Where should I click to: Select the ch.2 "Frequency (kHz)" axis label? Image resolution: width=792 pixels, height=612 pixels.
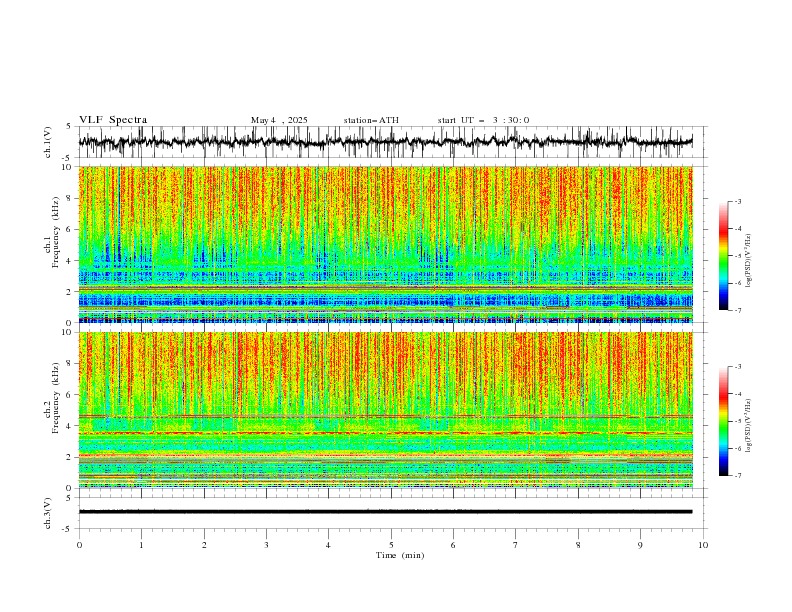pos(56,397)
